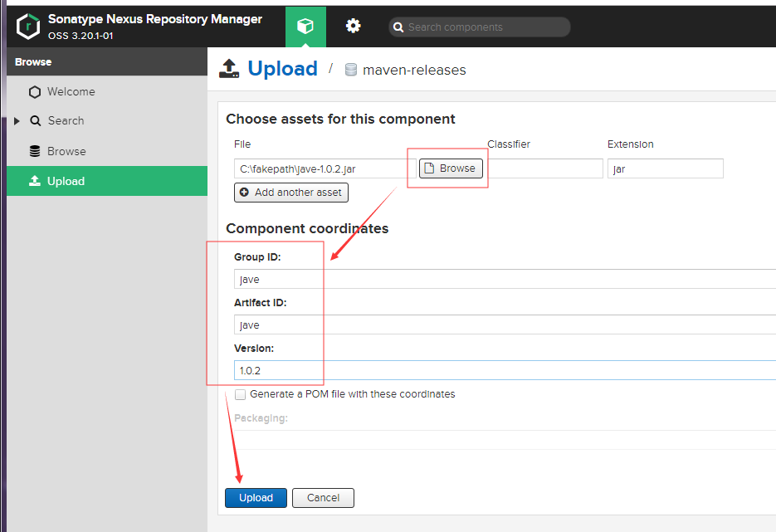Click the plus icon on Add another asset
The height and width of the screenshot is (532, 776).
245,193
